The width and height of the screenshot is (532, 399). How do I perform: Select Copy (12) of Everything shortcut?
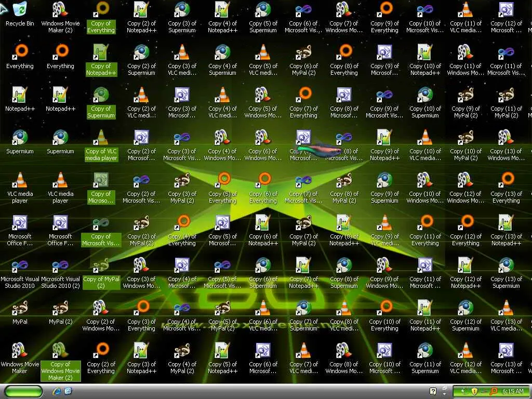coord(466,231)
